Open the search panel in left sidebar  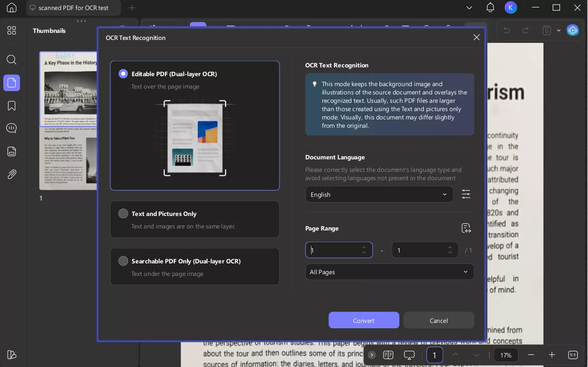pyautogui.click(x=12, y=60)
